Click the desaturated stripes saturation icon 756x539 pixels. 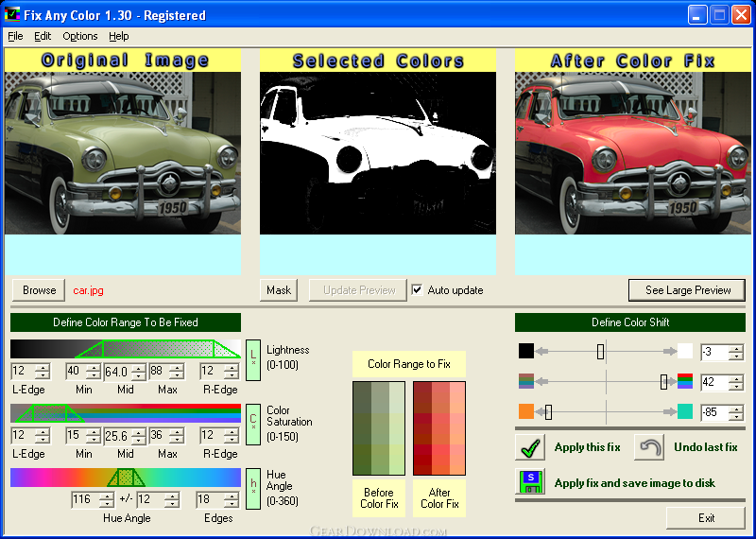tap(526, 381)
